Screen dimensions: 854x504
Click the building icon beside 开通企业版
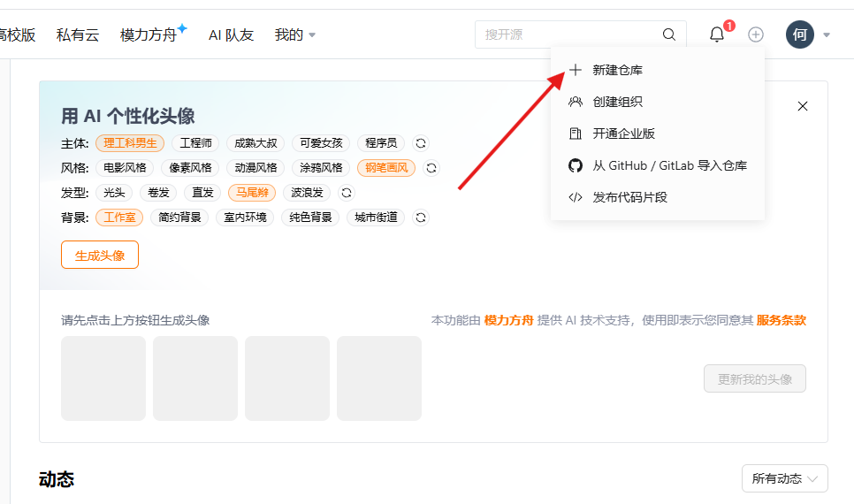click(x=576, y=134)
